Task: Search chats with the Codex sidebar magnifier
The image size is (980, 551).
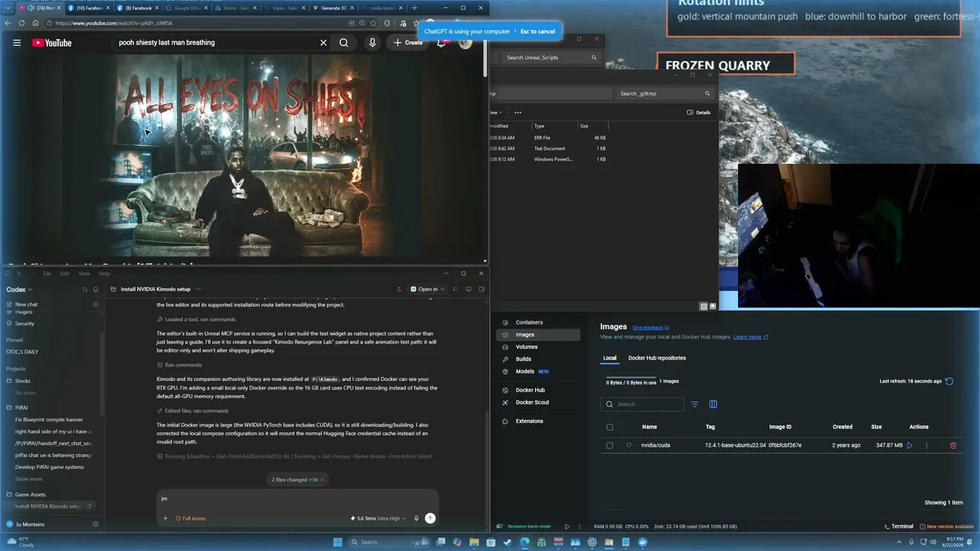Action: point(85,289)
